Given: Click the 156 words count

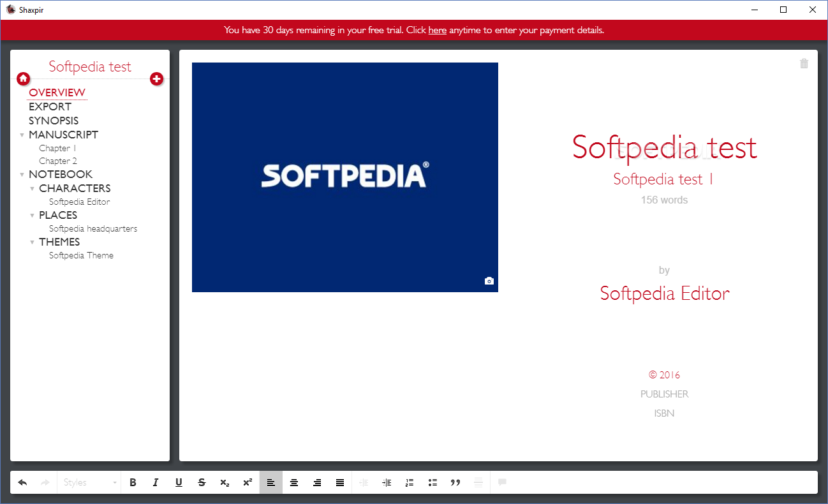Looking at the screenshot, I should (664, 200).
